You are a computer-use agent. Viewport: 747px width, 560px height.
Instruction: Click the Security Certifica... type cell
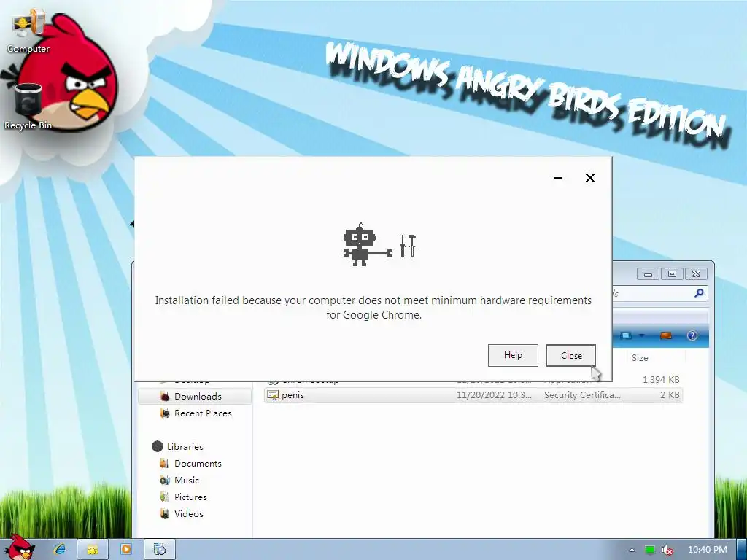[582, 395]
